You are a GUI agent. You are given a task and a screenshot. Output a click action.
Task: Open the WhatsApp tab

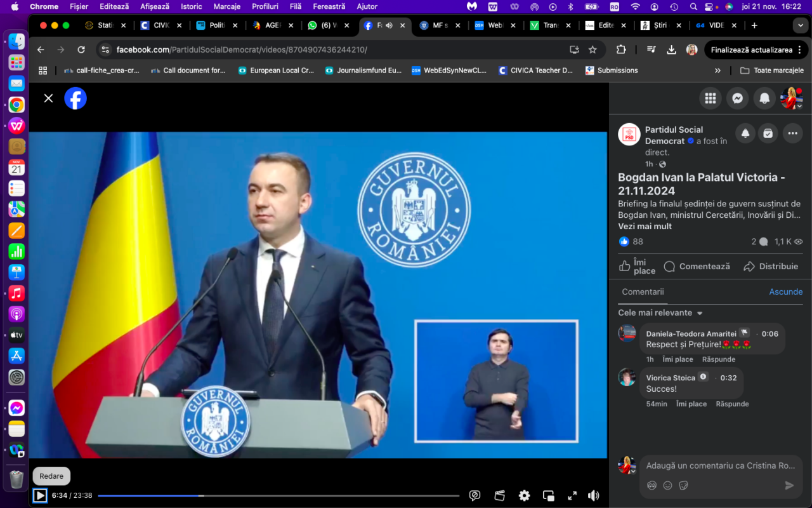point(329,25)
